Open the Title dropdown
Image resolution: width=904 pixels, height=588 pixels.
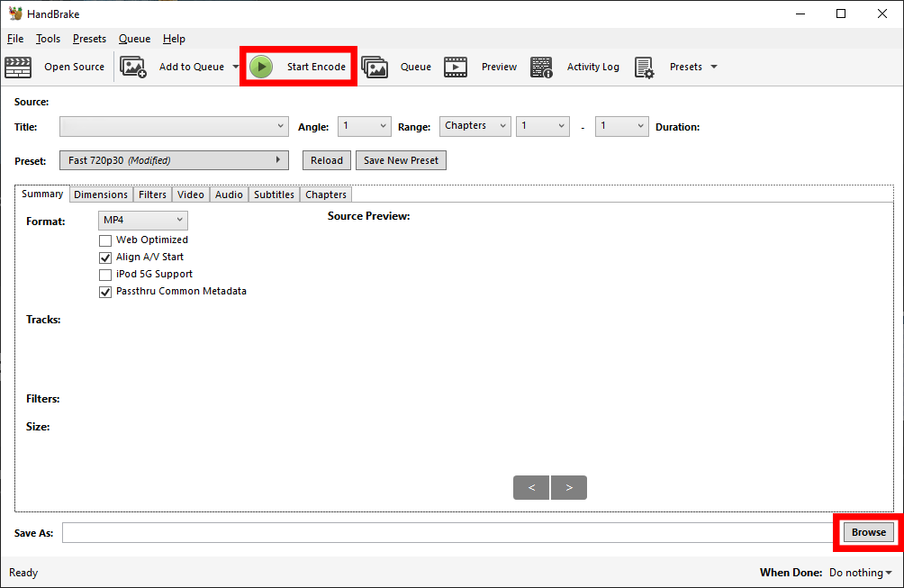pos(174,126)
